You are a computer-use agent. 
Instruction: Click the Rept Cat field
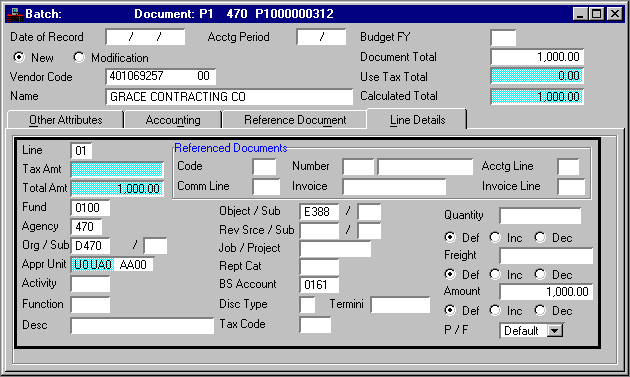click(319, 267)
